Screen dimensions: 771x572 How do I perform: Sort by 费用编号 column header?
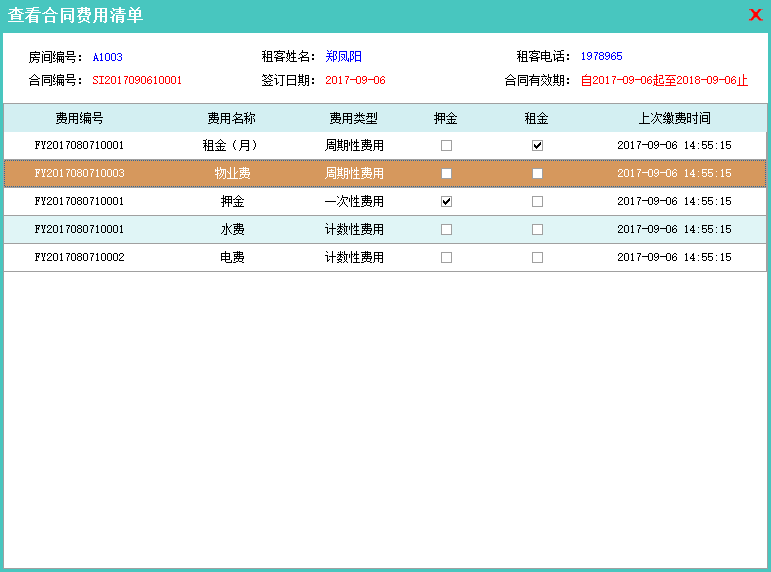point(79,118)
